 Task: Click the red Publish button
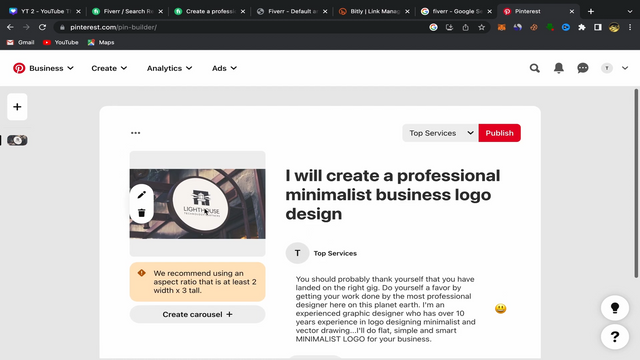pyautogui.click(x=500, y=133)
